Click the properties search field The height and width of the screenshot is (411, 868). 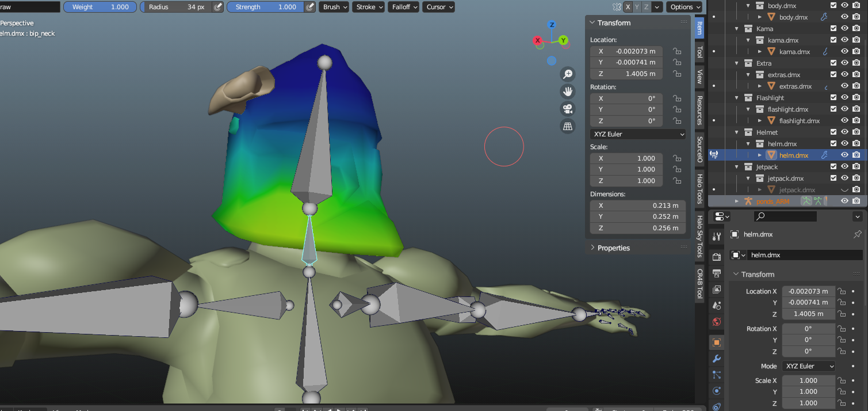(785, 216)
